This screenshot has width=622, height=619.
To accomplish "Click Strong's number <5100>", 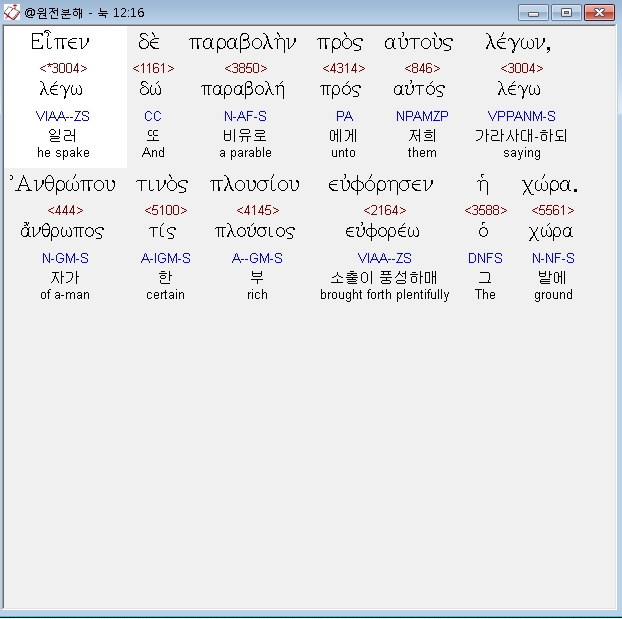I will point(166,210).
